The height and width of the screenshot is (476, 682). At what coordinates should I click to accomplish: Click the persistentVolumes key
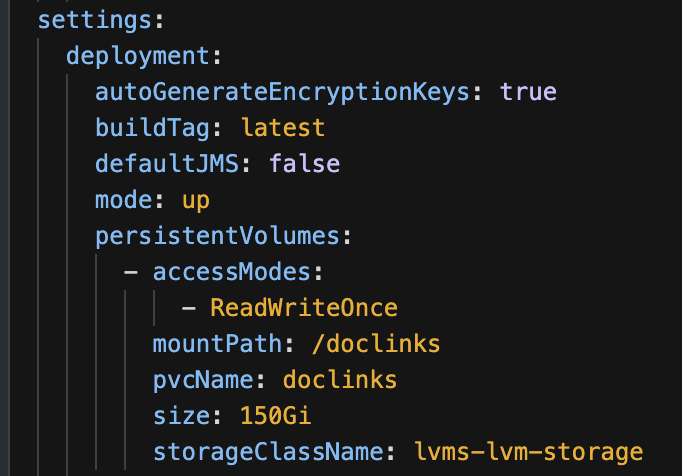click(217, 236)
